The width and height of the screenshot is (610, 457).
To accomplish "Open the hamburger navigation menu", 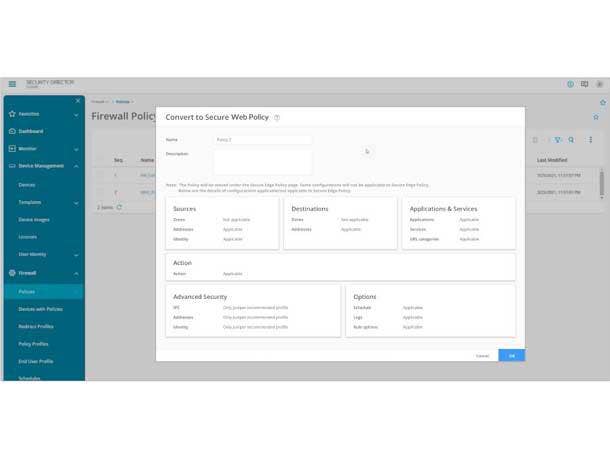I will [12, 85].
